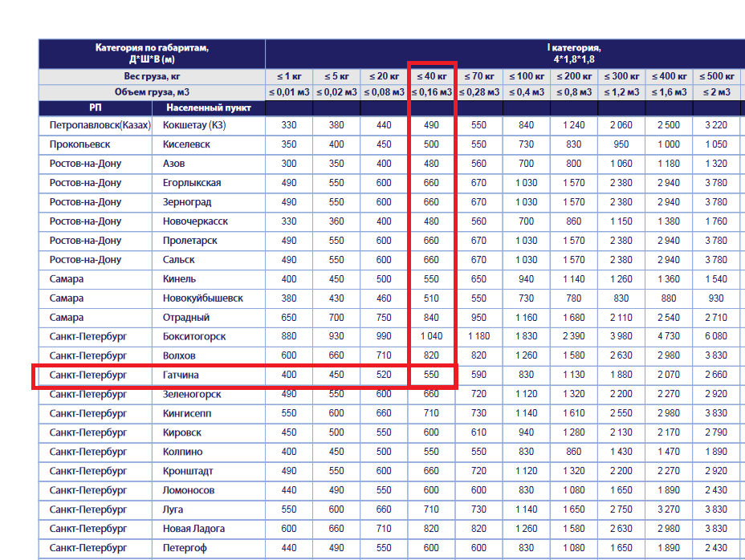The height and width of the screenshot is (560, 745).
Task: Select the "Вес груза, кг" row label
Action: pyautogui.click(x=152, y=76)
